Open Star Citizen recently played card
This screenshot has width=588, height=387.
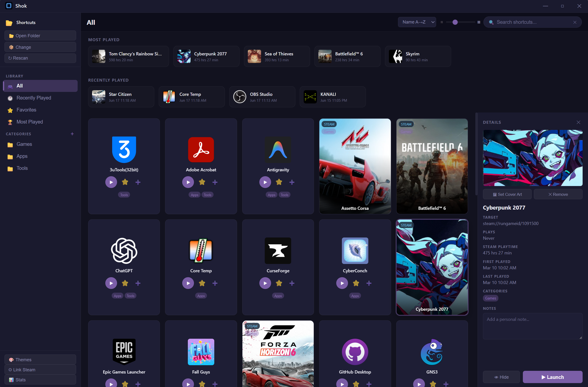(x=121, y=97)
